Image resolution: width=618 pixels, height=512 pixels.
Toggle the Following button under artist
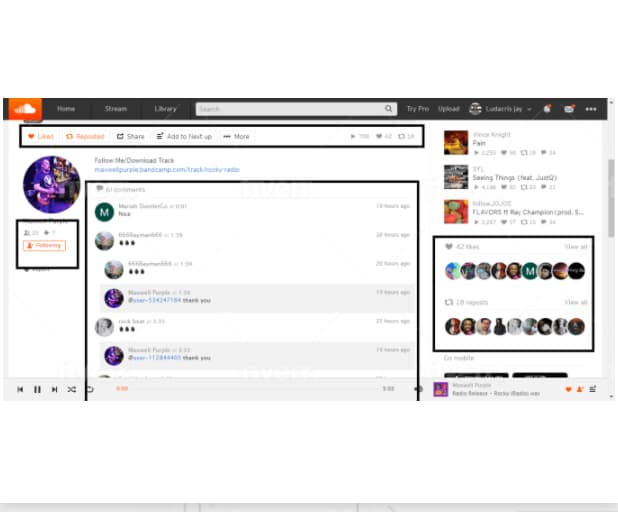coord(45,246)
